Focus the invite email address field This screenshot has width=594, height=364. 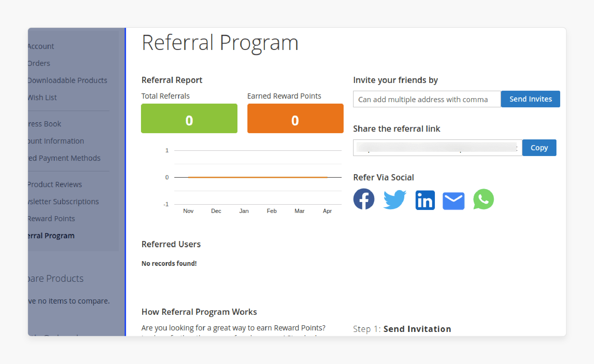[427, 99]
